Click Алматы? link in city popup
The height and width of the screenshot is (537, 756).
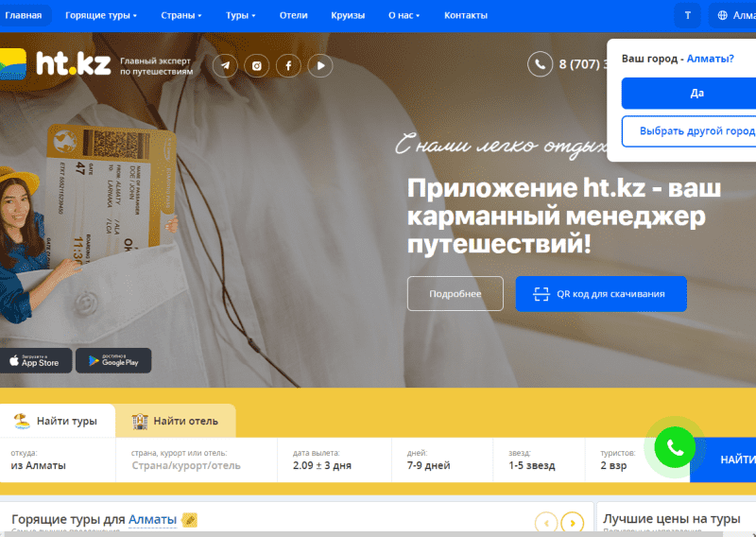710,59
